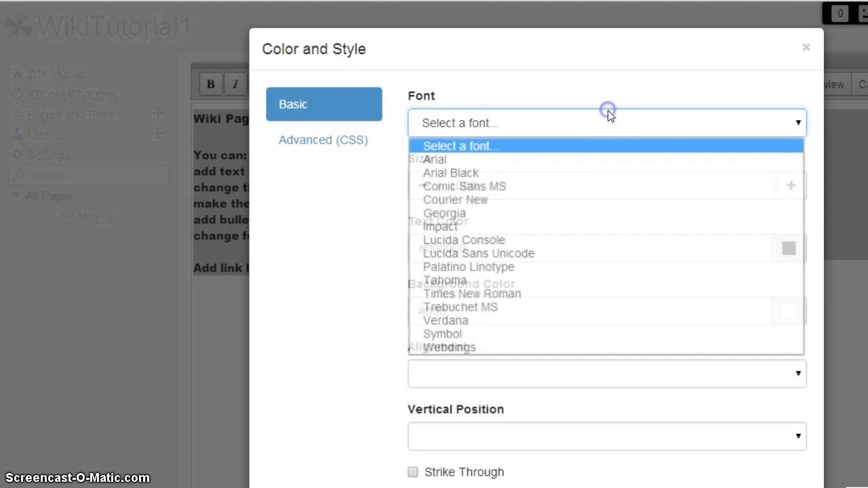Click the sidebar Search field
868x488 pixels.
[x=88, y=176]
